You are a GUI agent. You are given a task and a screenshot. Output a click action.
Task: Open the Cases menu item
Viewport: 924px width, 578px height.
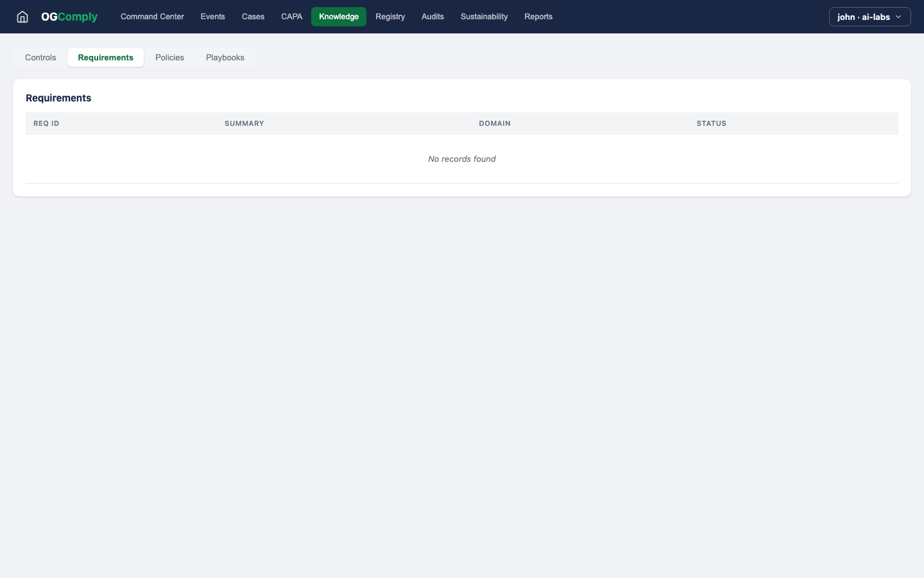pos(253,17)
